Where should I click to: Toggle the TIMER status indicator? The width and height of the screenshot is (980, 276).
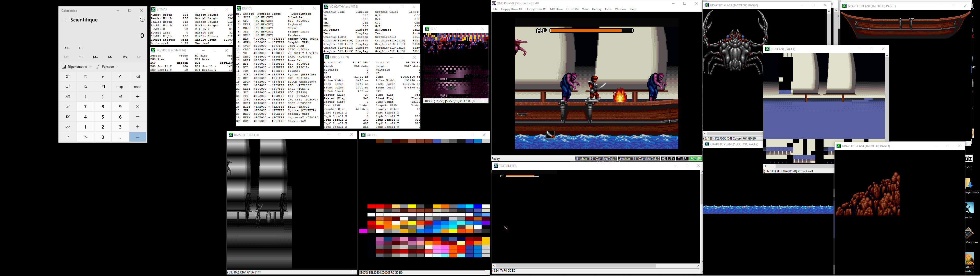pyautogui.click(x=682, y=159)
